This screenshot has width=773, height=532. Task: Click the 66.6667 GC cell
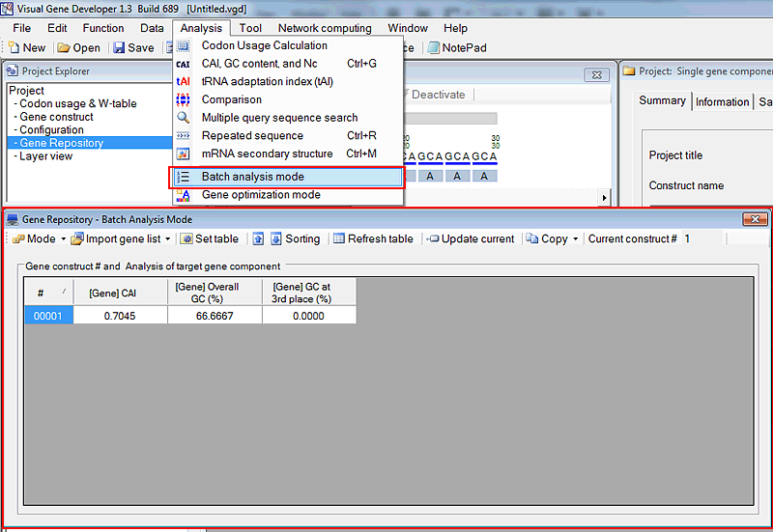(x=215, y=316)
